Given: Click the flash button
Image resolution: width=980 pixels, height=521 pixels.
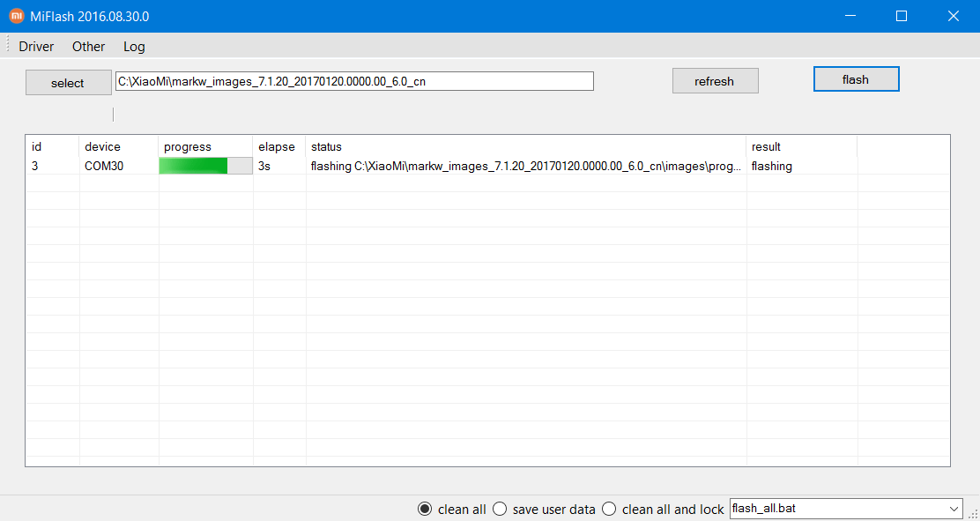Looking at the screenshot, I should [x=857, y=79].
